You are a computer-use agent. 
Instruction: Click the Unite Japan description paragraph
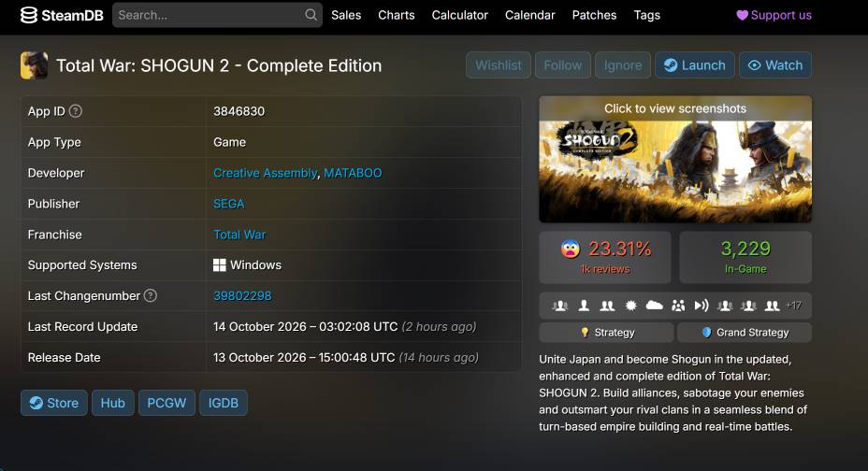pyautogui.click(x=673, y=393)
